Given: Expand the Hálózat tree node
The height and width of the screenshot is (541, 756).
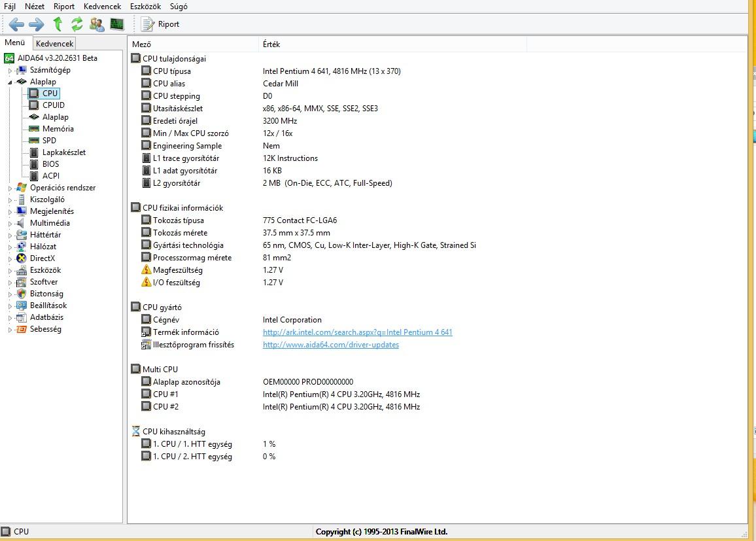Looking at the screenshot, I should [x=10, y=247].
